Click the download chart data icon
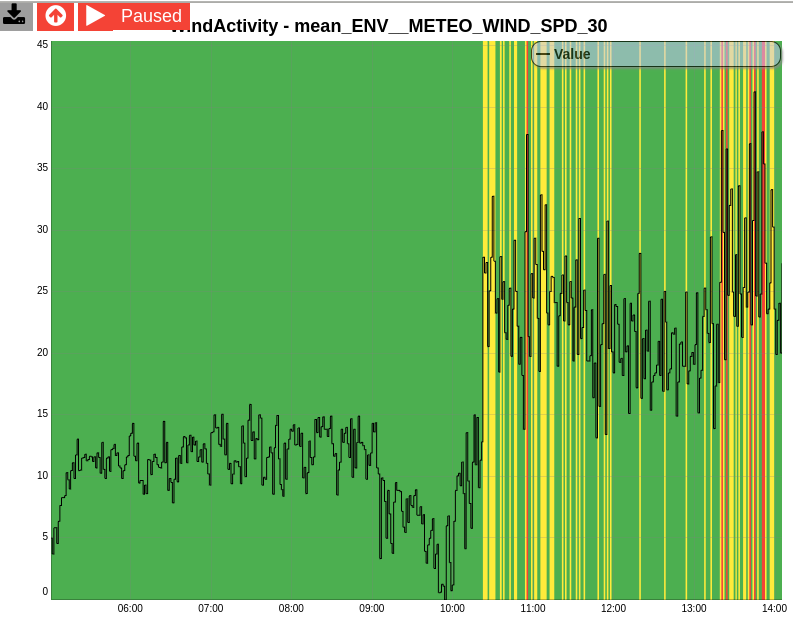 [x=15, y=15]
